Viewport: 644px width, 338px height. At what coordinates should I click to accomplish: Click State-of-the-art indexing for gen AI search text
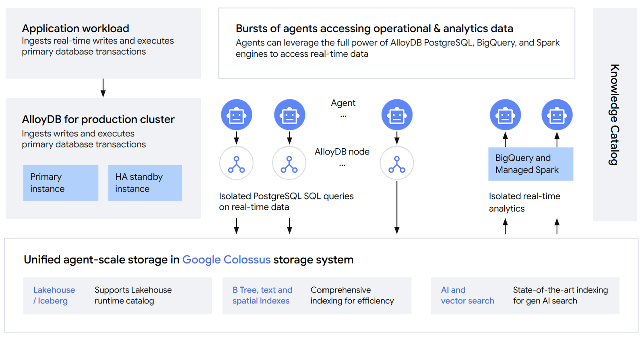[560, 295]
